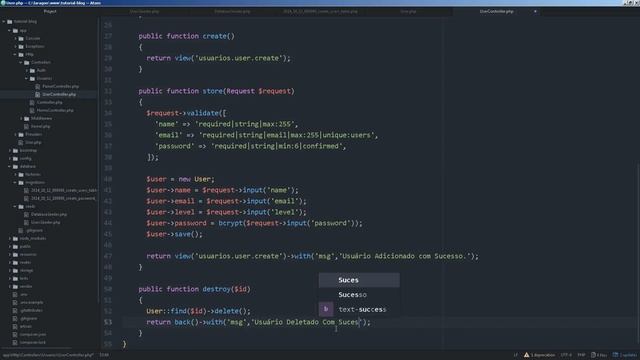The height and width of the screenshot is (360, 640).
Task: Open the .env.example file in tree
Action: [31, 302]
